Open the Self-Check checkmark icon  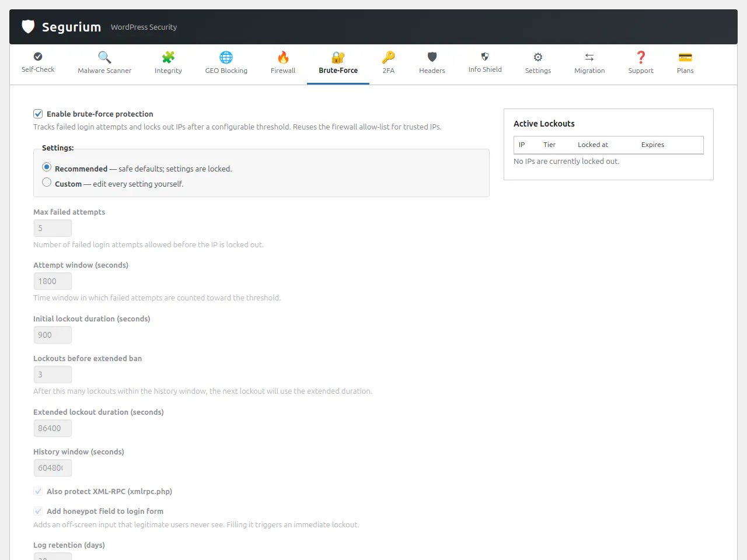(x=38, y=57)
